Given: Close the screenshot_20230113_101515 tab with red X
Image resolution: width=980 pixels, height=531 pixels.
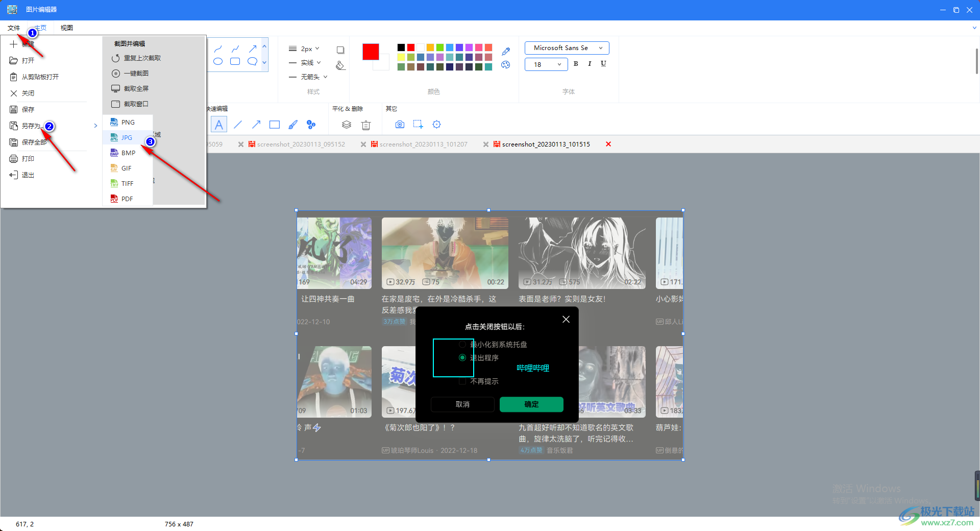Looking at the screenshot, I should 608,144.
